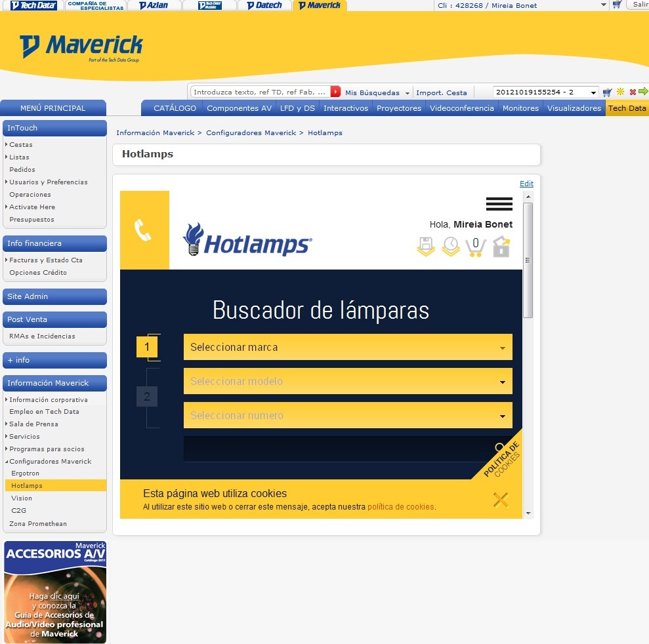Click the Edit link above Hotlamps frame
Image resolution: width=649 pixels, height=644 pixels.
point(526,184)
